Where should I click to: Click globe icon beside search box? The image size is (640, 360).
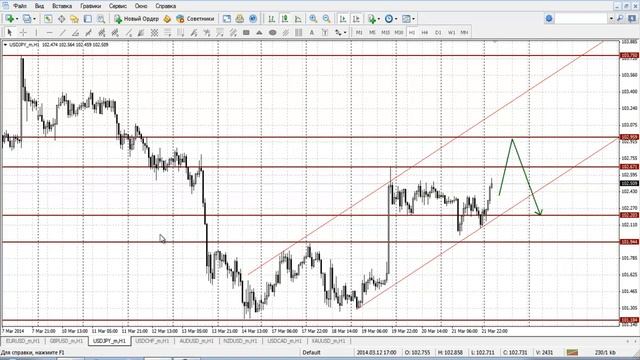(549, 18)
